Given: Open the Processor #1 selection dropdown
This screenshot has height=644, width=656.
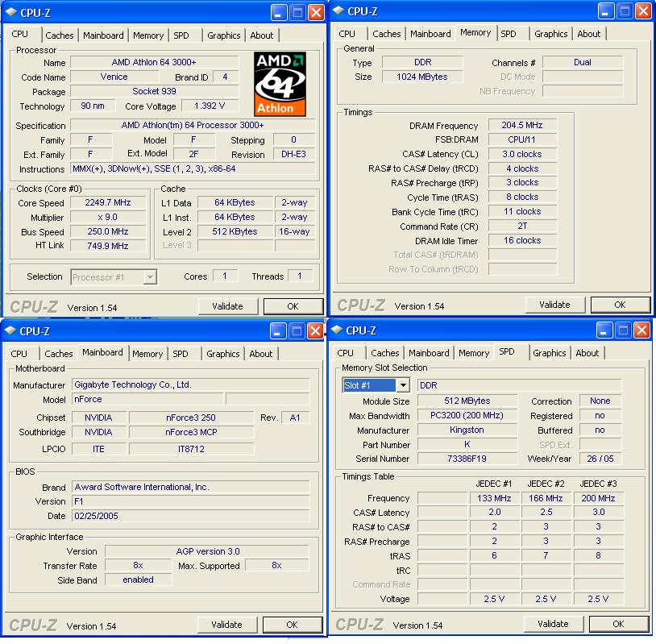Looking at the screenshot, I should click(149, 277).
